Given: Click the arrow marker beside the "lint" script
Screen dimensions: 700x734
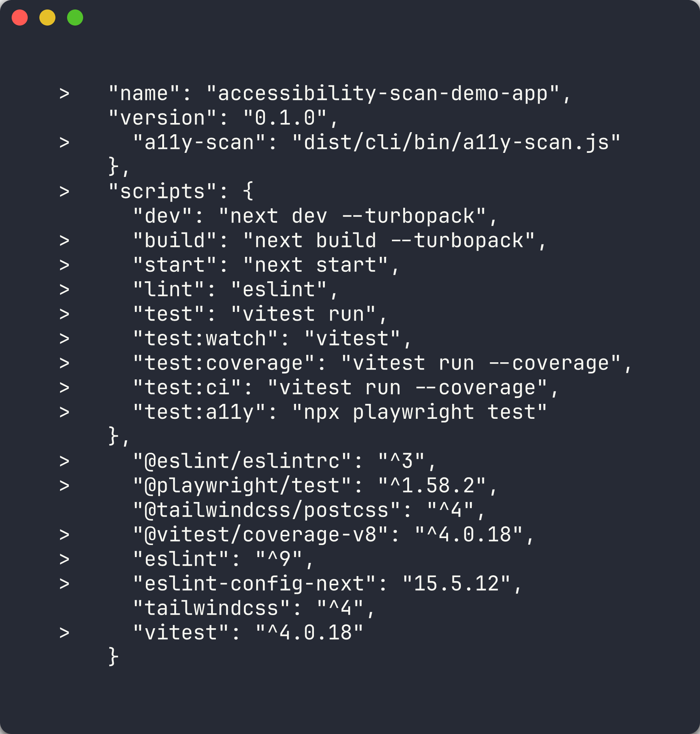Looking at the screenshot, I should pos(65,290).
